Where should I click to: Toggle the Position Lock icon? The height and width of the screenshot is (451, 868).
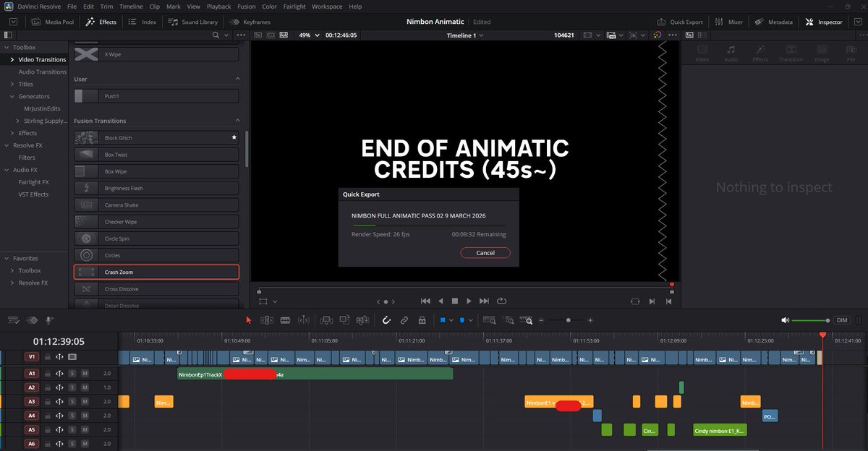click(x=421, y=319)
